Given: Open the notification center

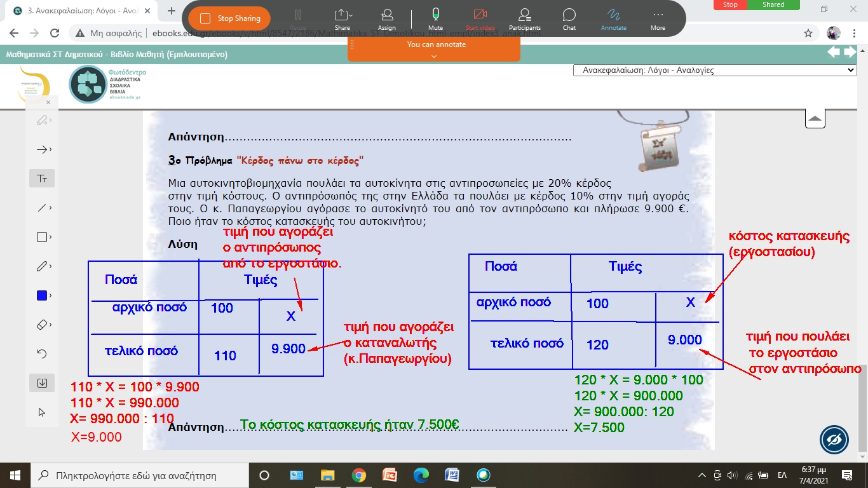Looking at the screenshot, I should (846, 475).
